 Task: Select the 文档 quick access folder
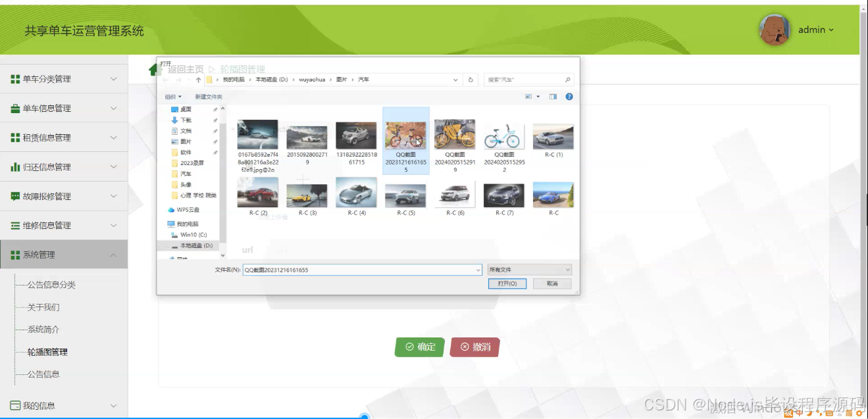[x=186, y=131]
